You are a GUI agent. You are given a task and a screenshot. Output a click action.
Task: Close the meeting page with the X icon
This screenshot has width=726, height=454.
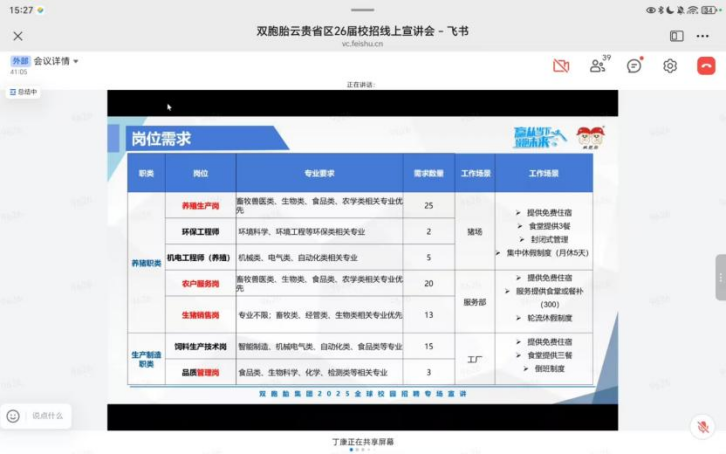[x=18, y=36]
